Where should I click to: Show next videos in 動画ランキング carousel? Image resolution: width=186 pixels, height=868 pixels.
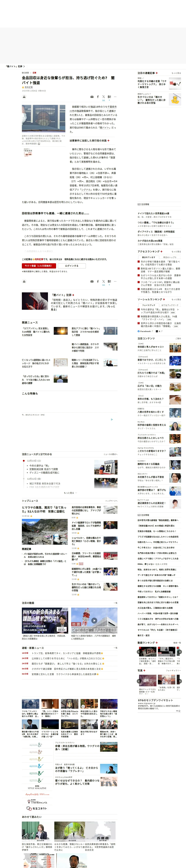[x=180, y=652]
